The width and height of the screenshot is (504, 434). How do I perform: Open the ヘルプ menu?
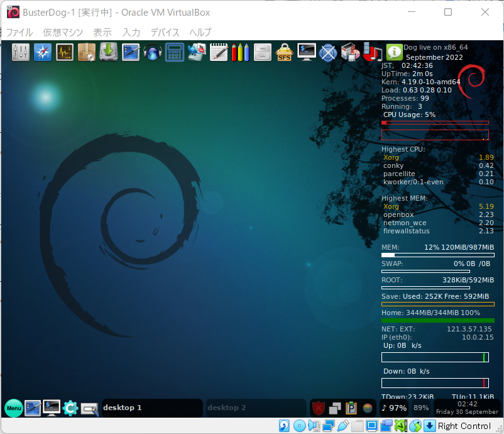click(x=200, y=32)
